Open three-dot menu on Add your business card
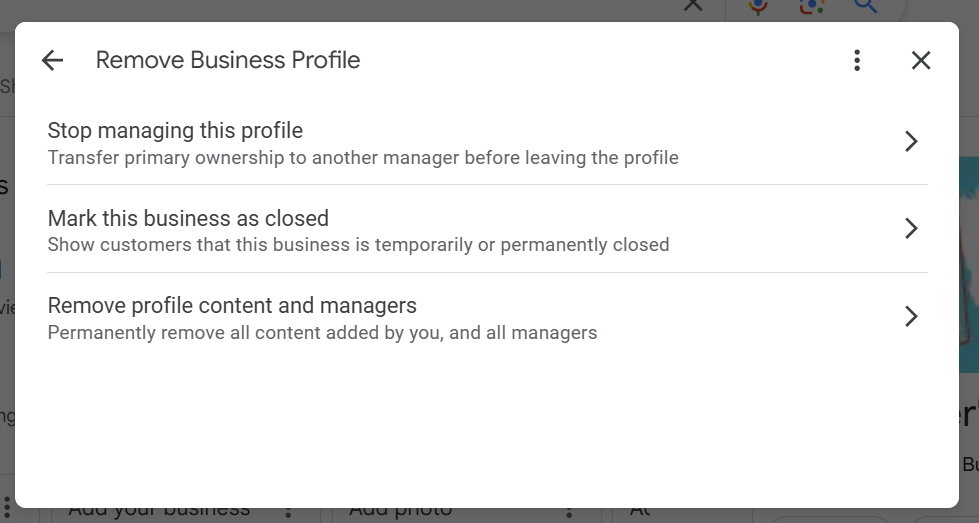The image size is (979, 523). coord(288,513)
